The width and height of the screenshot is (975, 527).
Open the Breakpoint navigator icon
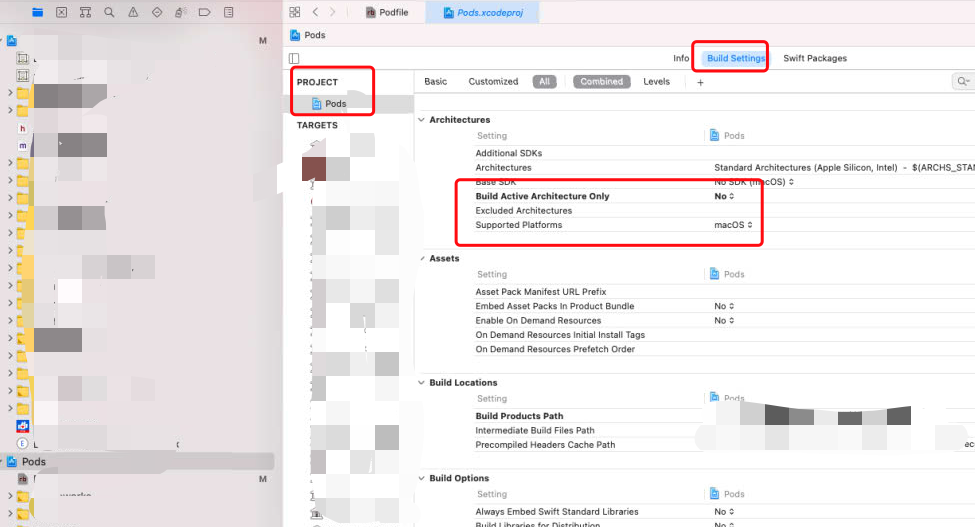(205, 12)
